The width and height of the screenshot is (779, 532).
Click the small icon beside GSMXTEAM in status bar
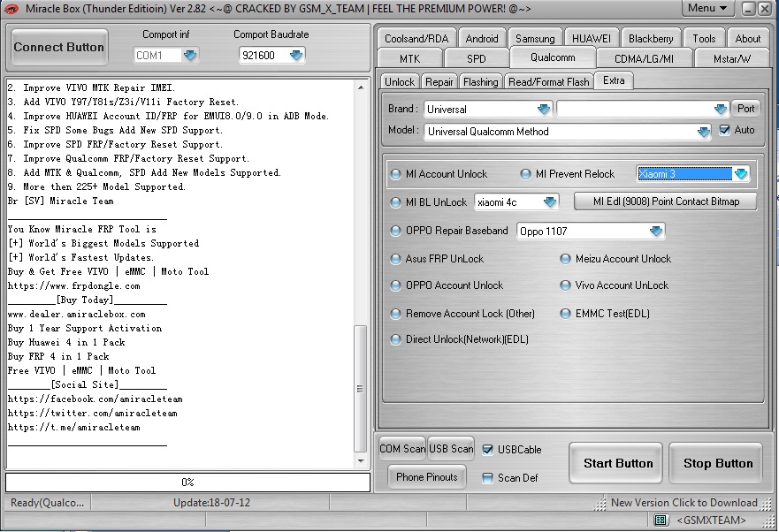pyautogui.click(x=661, y=521)
